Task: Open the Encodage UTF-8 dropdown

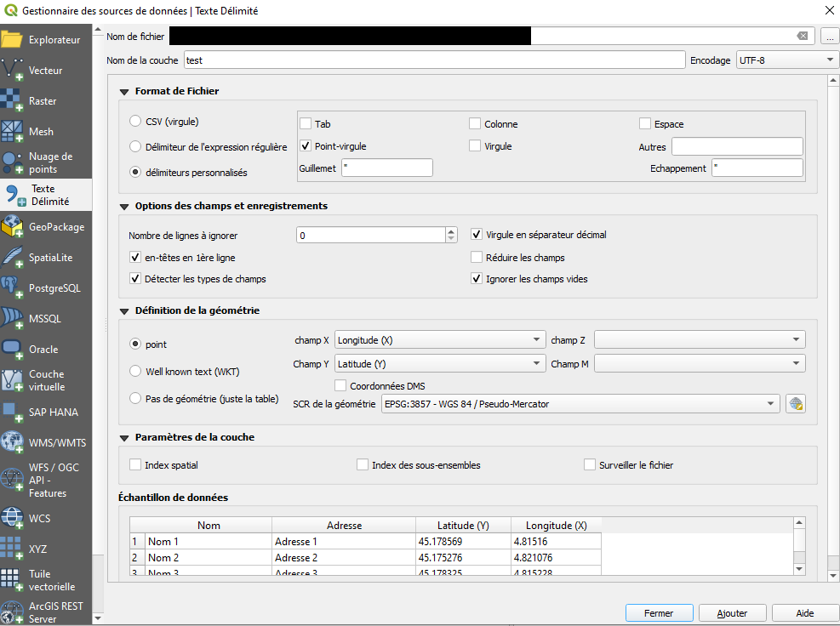Action: (x=787, y=60)
